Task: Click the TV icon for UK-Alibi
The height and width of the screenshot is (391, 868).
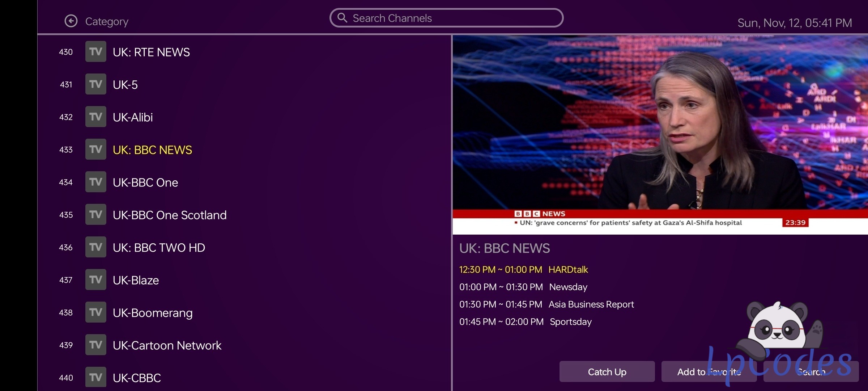Action: coord(95,117)
